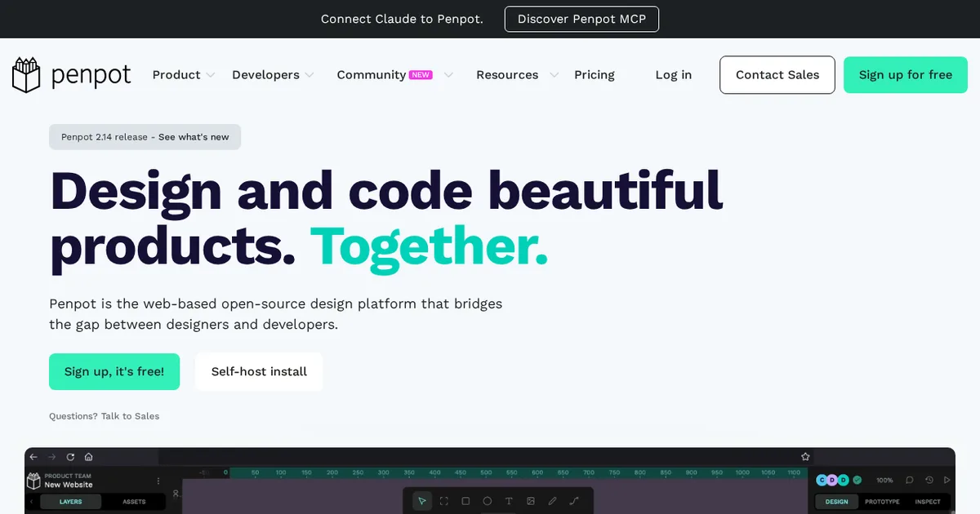Viewport: 980px width, 514px height.
Task: Click the NEW badge next to Community
Action: click(421, 74)
